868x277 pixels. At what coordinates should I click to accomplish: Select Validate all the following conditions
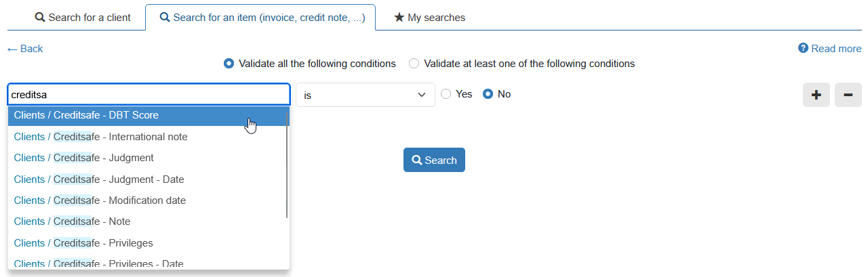pyautogui.click(x=229, y=64)
